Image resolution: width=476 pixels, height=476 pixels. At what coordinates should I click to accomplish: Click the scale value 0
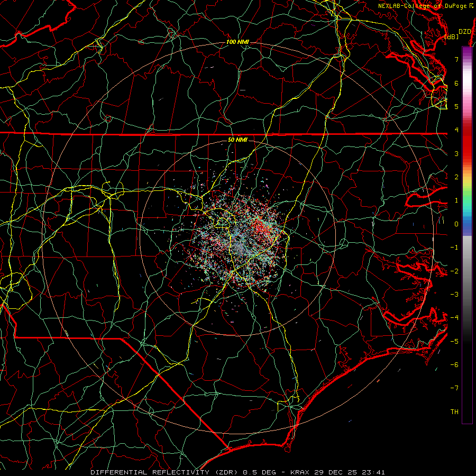(x=456, y=224)
